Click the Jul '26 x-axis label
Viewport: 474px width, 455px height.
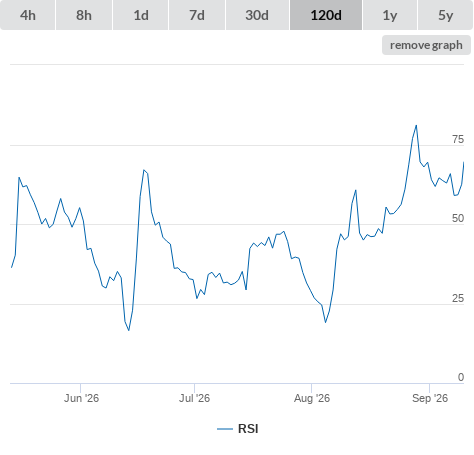tap(194, 398)
